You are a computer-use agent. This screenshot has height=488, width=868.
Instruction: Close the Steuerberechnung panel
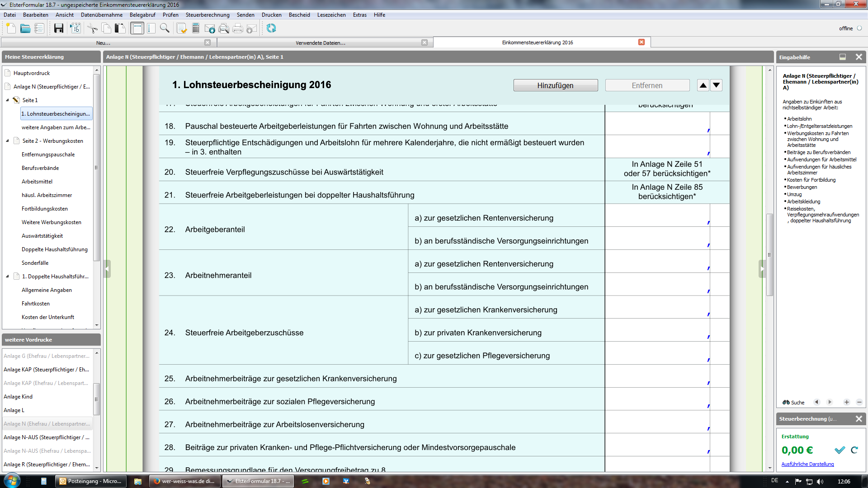859,419
